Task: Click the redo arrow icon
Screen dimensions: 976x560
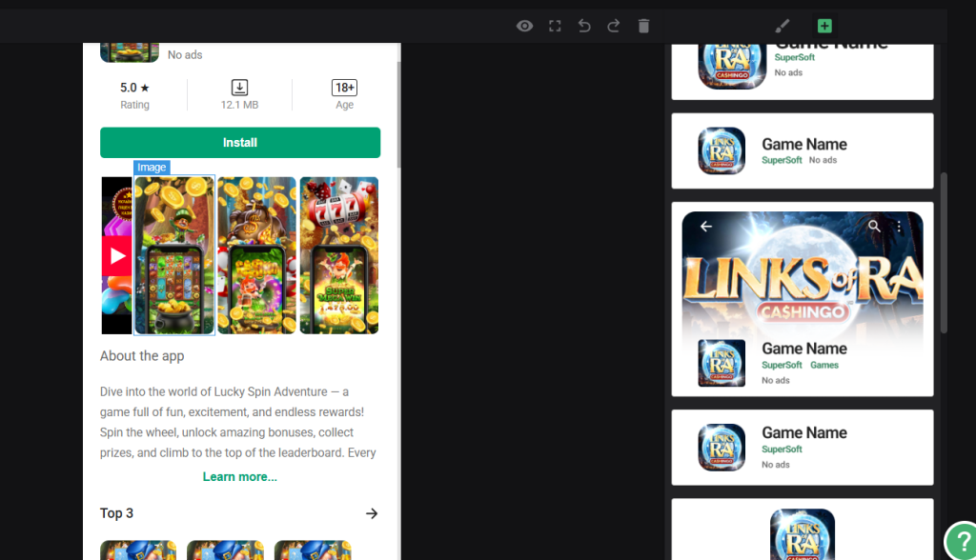Action: tap(614, 26)
